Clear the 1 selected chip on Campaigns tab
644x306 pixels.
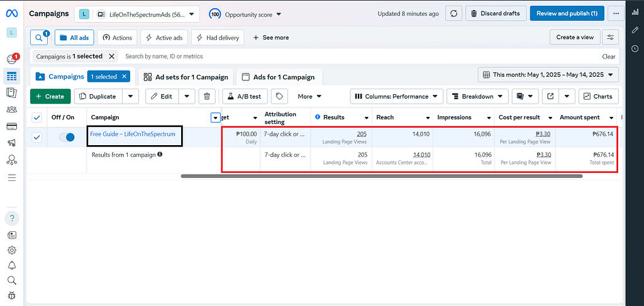click(124, 76)
